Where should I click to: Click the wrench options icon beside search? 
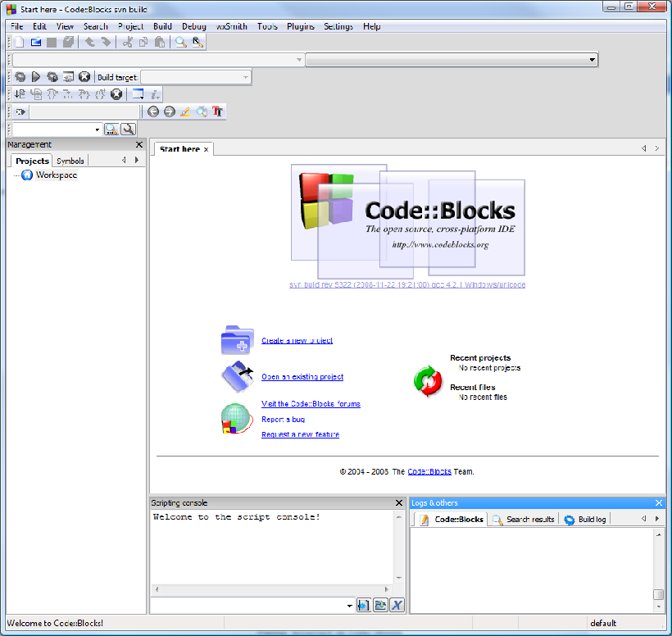click(x=129, y=129)
